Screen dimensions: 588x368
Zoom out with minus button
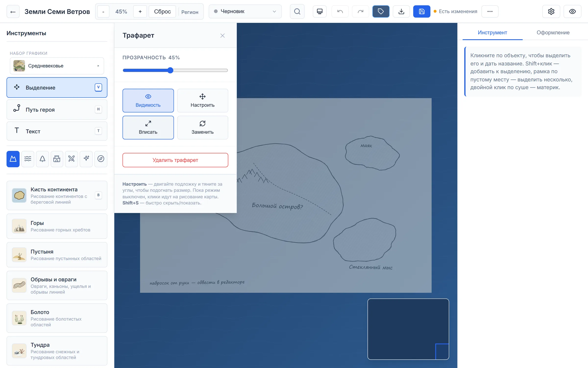pyautogui.click(x=103, y=12)
